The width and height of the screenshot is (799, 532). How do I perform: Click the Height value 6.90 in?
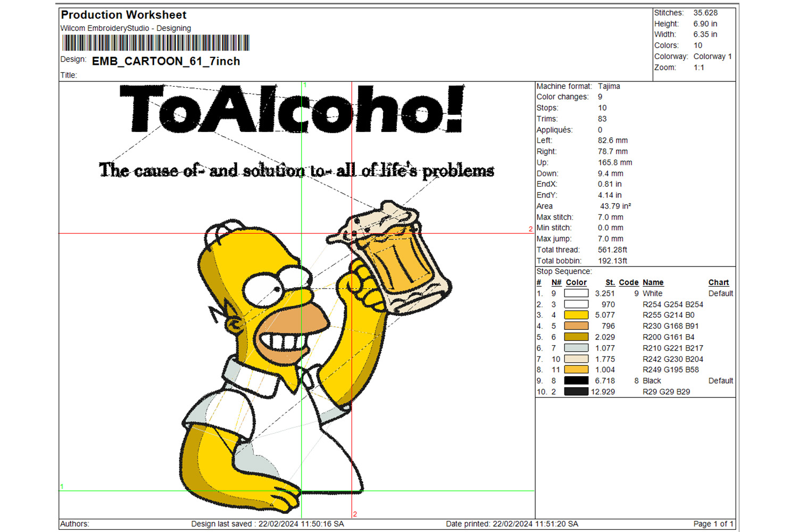[705, 24]
